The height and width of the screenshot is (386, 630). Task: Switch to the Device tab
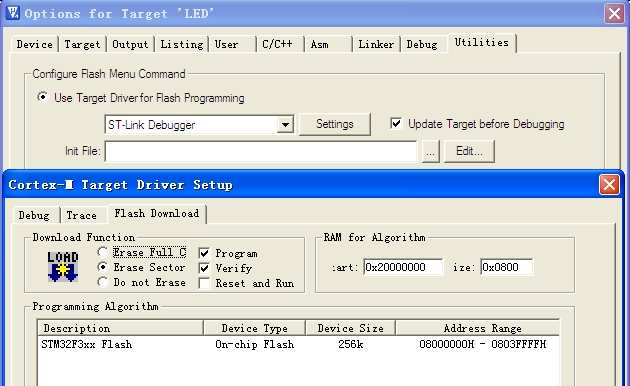35,44
